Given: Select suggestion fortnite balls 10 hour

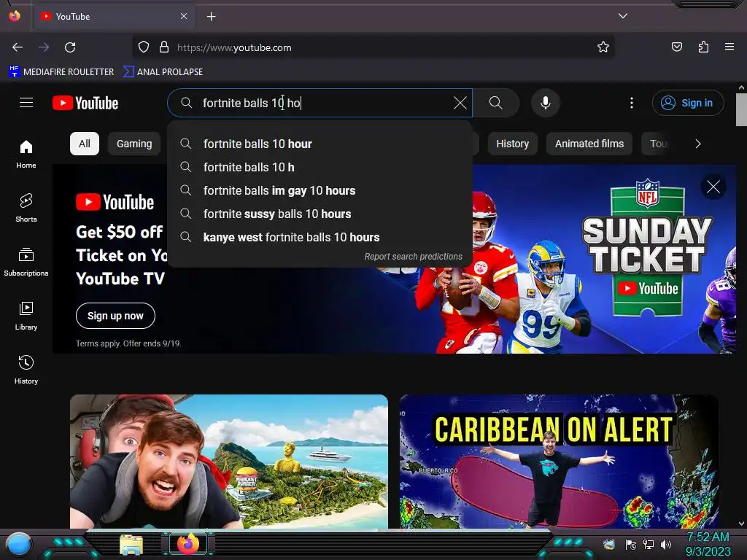Looking at the screenshot, I should coord(320,144).
